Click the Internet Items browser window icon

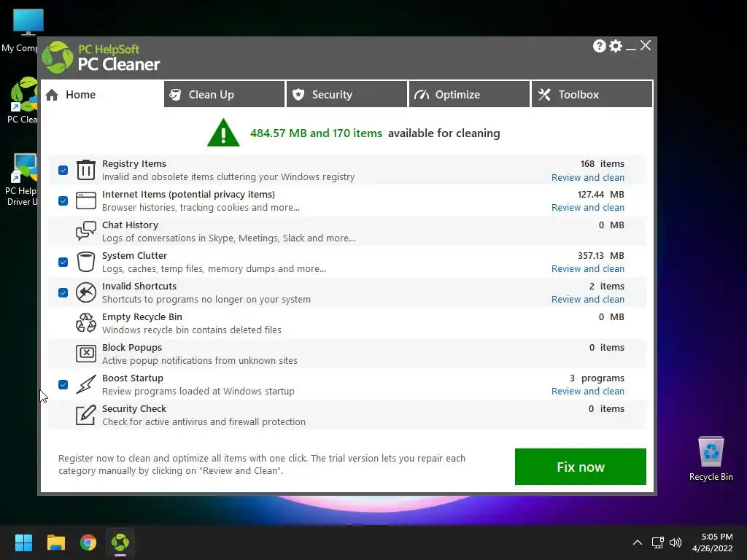tap(86, 201)
